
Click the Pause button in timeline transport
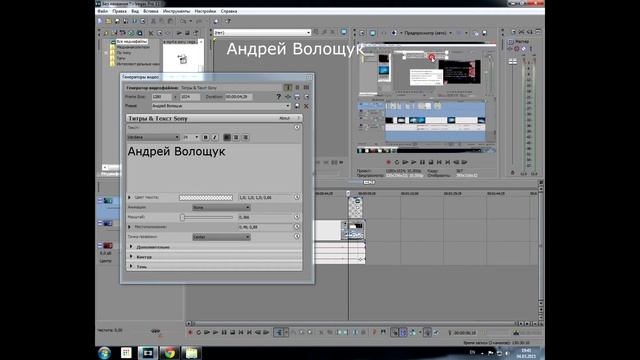[224, 333]
